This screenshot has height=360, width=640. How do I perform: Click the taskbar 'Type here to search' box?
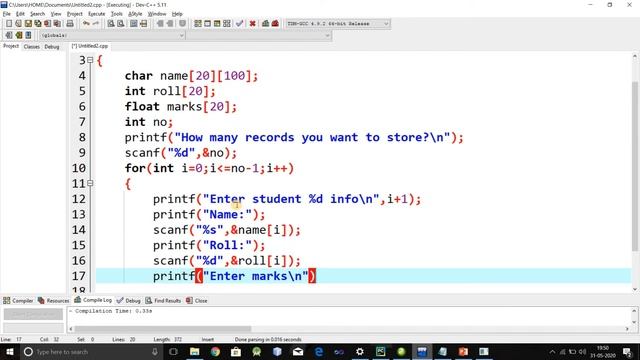click(91, 352)
